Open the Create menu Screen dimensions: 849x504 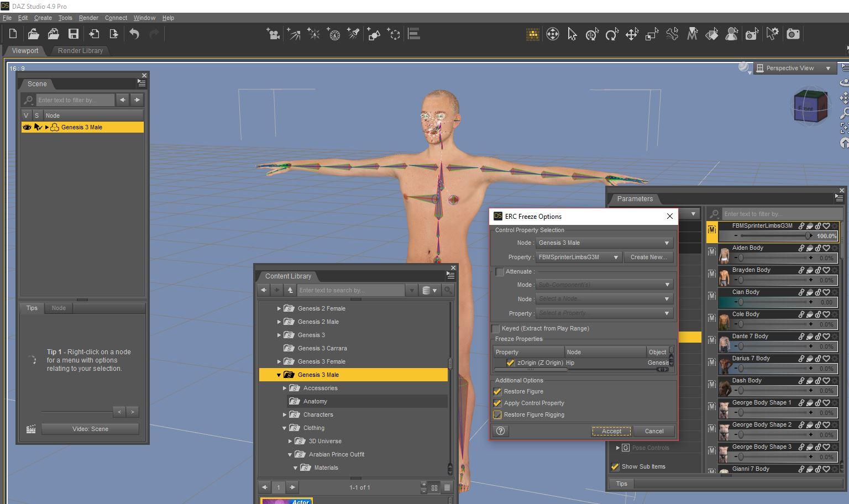click(x=43, y=18)
